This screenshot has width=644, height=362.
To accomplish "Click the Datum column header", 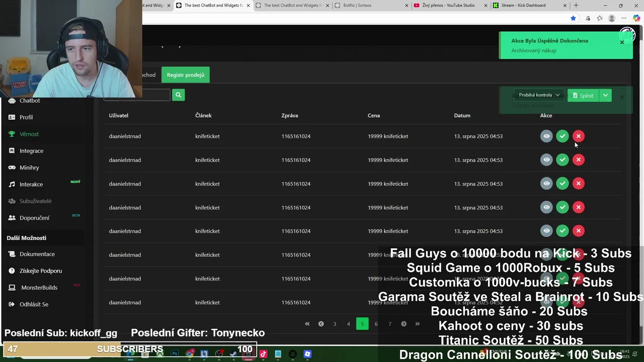I will pyautogui.click(x=462, y=116).
